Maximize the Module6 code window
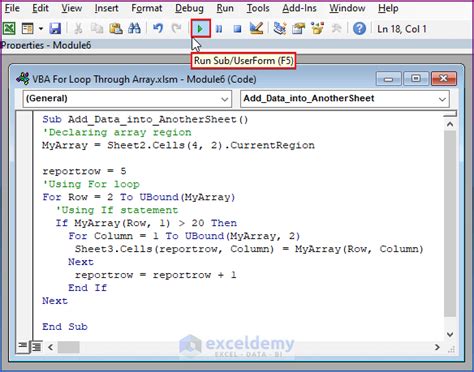Screen dimensions: 474x372 [x=416, y=79]
